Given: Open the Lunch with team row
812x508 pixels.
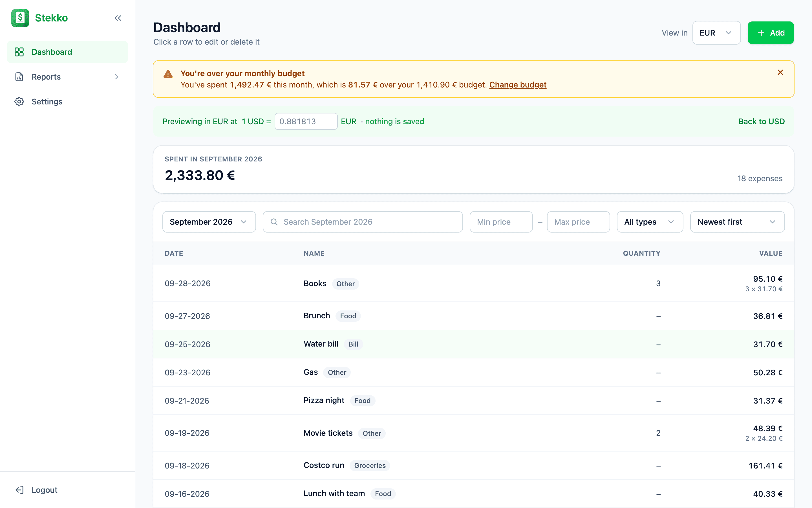Looking at the screenshot, I should pyautogui.click(x=473, y=494).
